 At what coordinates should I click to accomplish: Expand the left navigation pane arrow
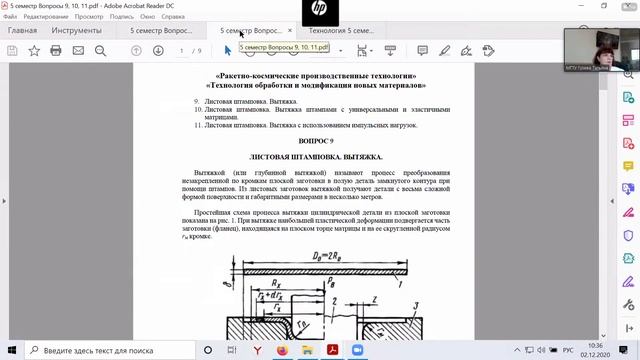point(4,201)
